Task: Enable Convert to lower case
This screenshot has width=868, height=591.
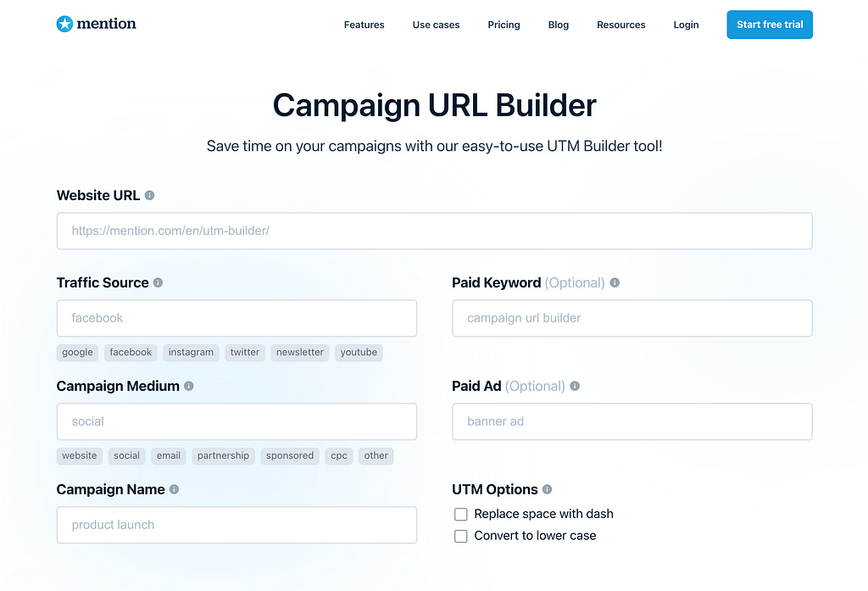Action: [x=461, y=536]
